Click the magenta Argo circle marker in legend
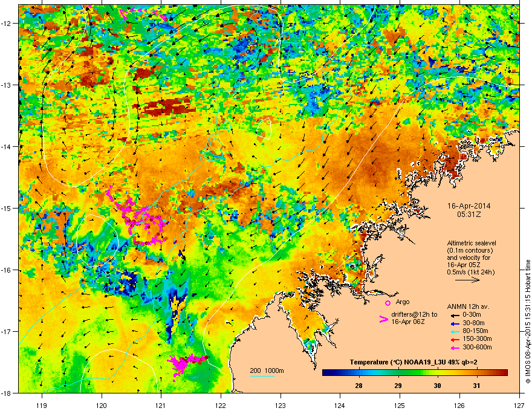This screenshot has height=411, width=532. [388, 303]
